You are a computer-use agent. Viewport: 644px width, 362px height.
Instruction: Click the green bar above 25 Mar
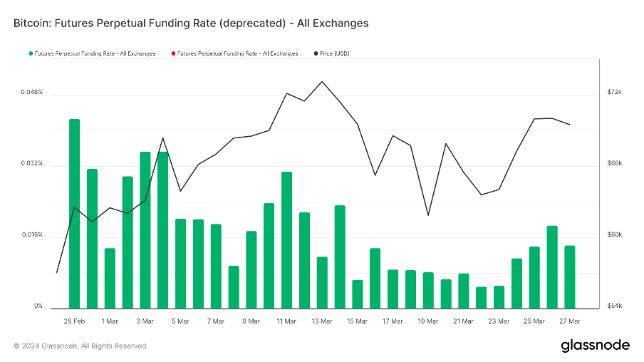click(x=534, y=277)
